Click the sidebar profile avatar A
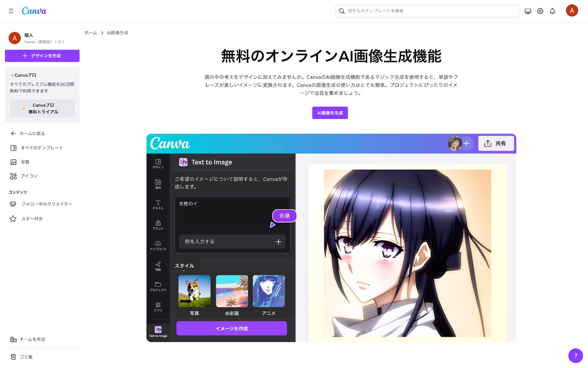The width and height of the screenshot is (588, 368). tap(15, 38)
